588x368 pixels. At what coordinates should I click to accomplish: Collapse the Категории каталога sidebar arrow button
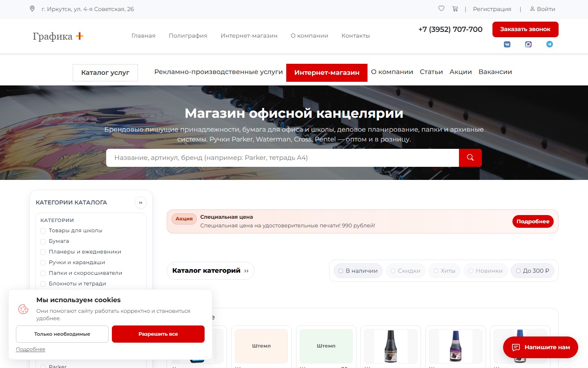tap(140, 202)
